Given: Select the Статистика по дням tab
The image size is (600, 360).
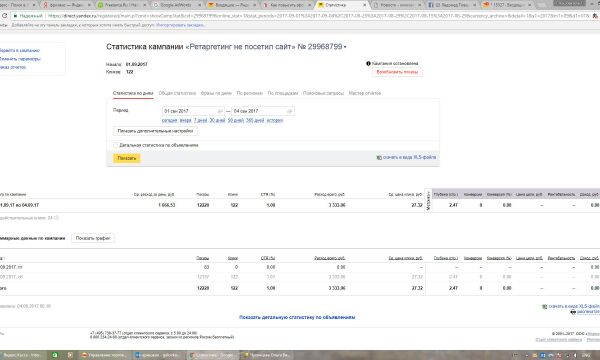Looking at the screenshot, I should (133, 93).
